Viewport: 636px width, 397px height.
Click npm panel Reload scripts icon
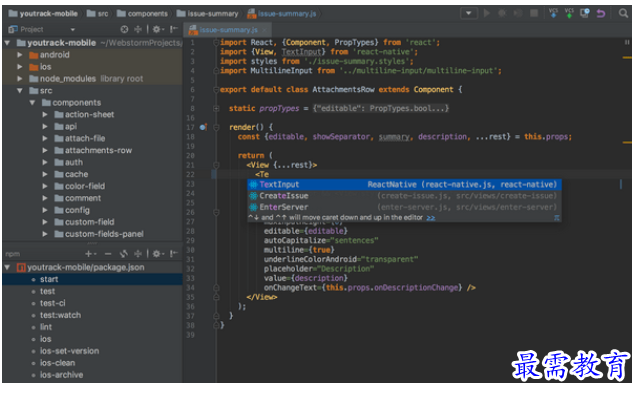point(124,254)
